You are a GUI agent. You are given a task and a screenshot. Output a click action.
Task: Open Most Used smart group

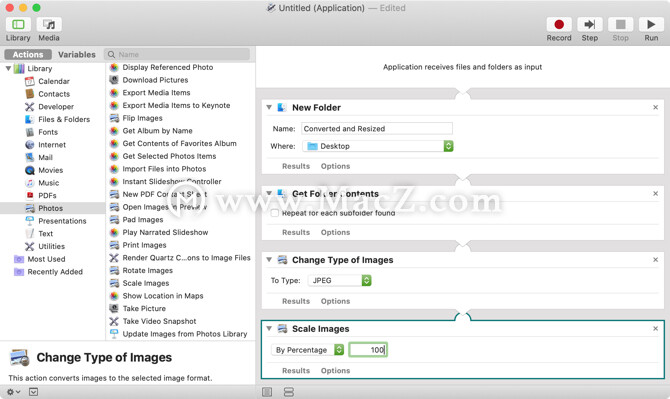point(46,259)
